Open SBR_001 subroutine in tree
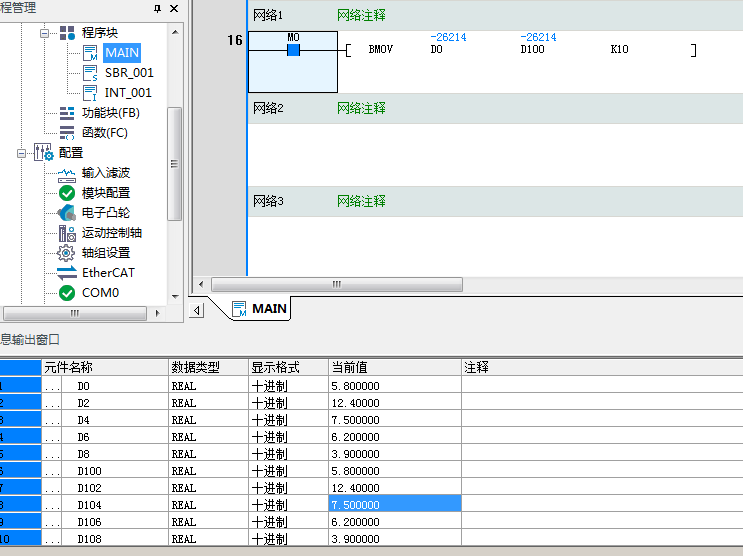Viewport: 743px width, 556px height. (x=129, y=73)
